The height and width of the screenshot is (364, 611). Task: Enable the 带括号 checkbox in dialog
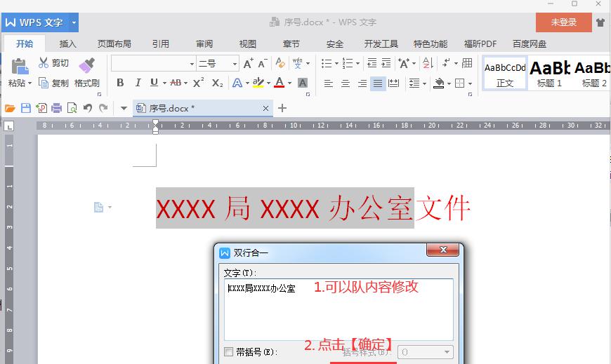[229, 352]
